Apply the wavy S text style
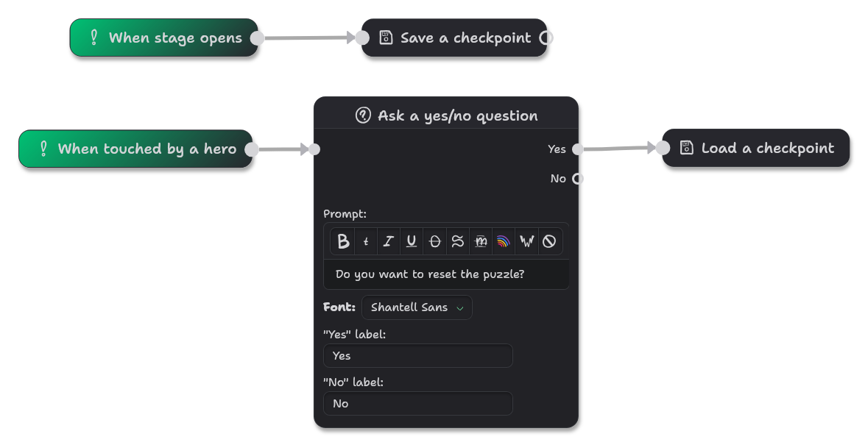This screenshot has width=868, height=445. [457, 241]
